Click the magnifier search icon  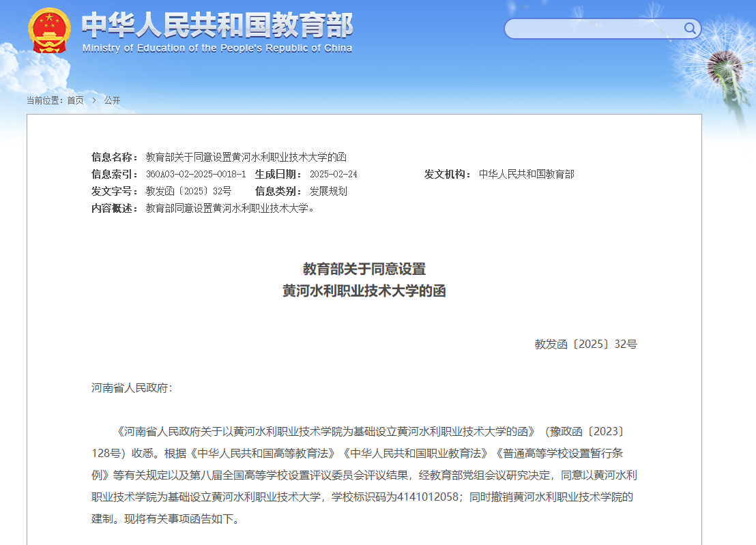pyautogui.click(x=690, y=28)
